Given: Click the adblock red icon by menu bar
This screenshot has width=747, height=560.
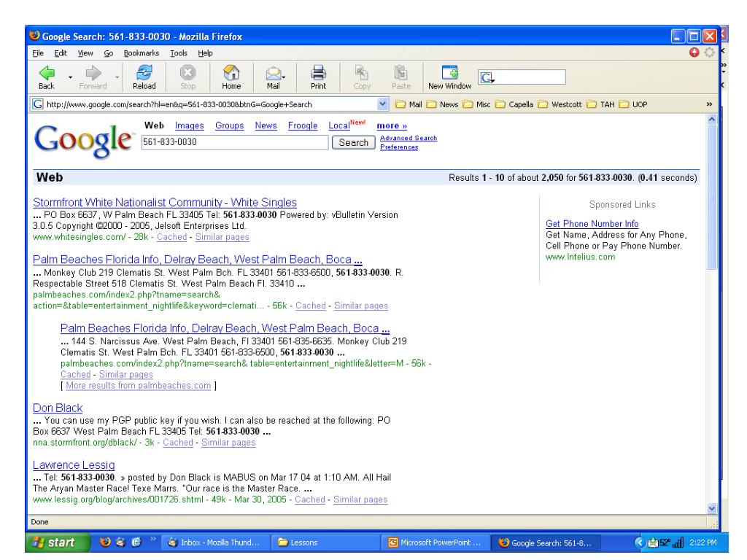Looking at the screenshot, I should pos(694,52).
